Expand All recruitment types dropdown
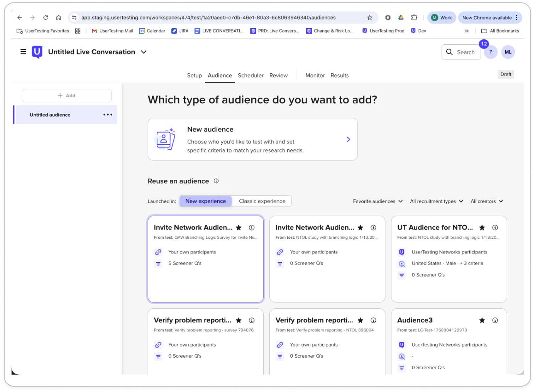The image size is (535, 392). pos(436,201)
